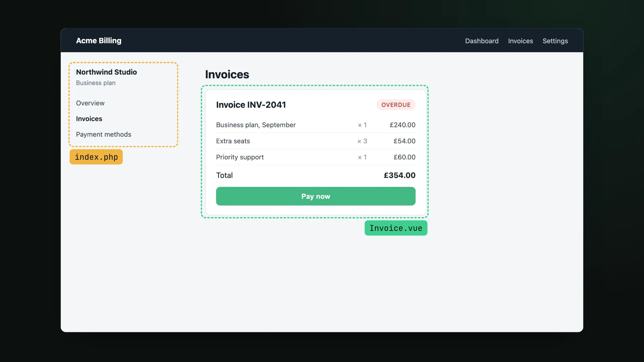Viewport: 644px width, 362px height.
Task: Click the Pay now button
Action: [x=316, y=196]
